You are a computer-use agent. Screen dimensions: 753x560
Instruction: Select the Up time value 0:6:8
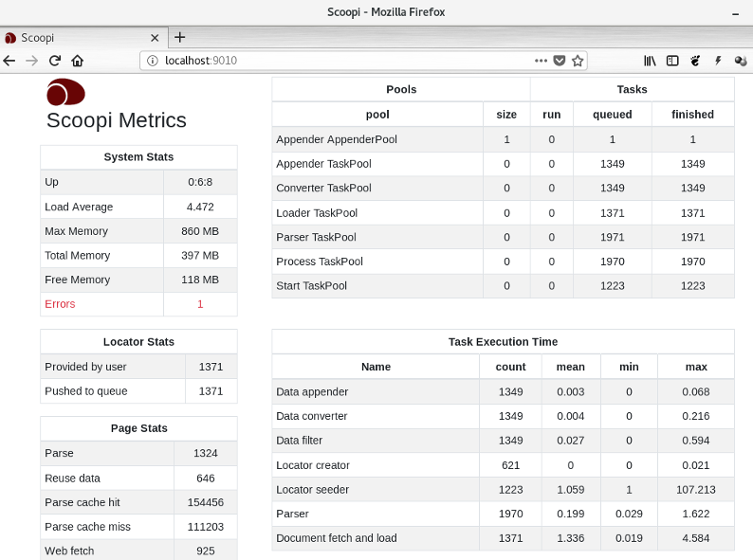(x=200, y=182)
